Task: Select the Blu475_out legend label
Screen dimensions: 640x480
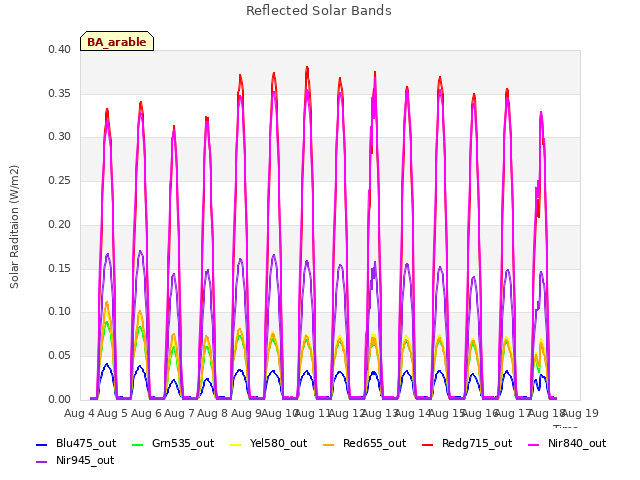Action: click(x=86, y=443)
